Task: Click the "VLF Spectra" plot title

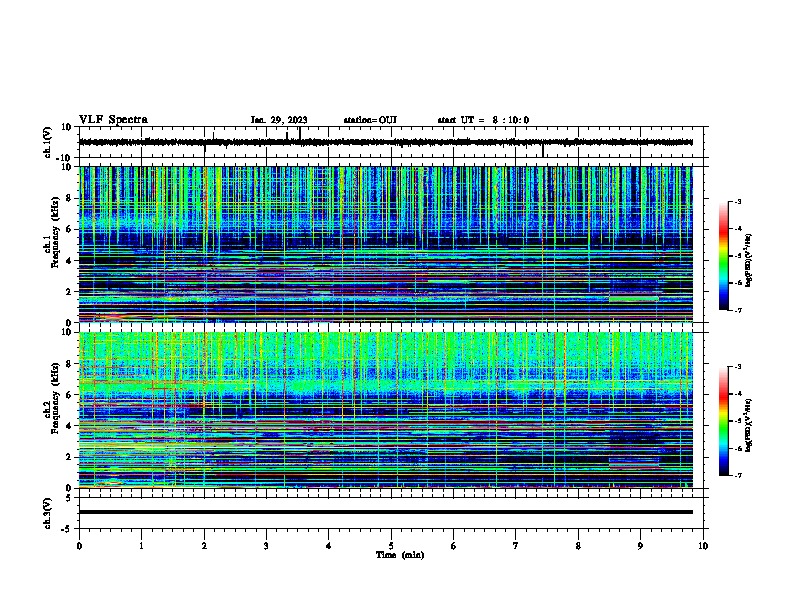Action: (x=113, y=120)
